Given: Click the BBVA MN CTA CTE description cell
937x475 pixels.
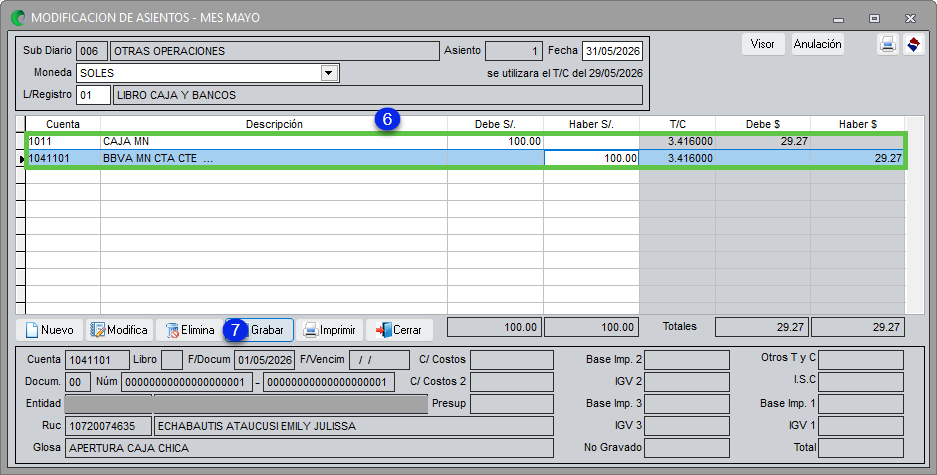Looking at the screenshot, I should point(274,158).
